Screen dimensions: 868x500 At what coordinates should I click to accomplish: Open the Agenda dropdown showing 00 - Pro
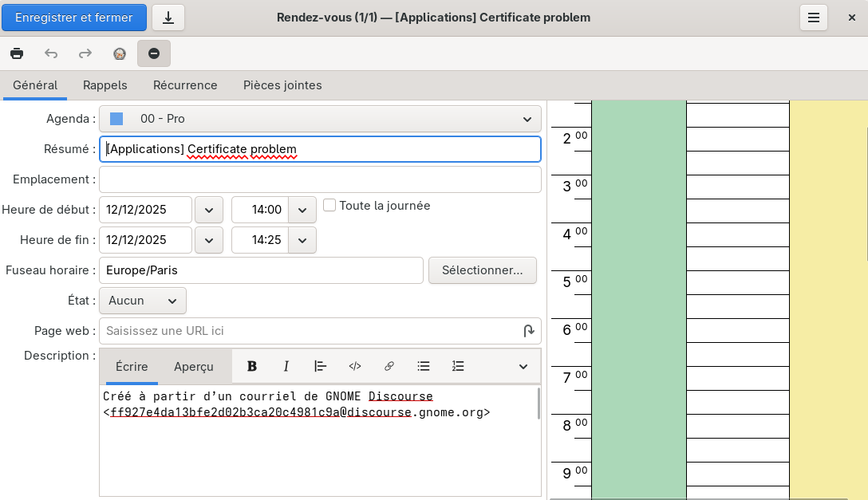tap(320, 119)
